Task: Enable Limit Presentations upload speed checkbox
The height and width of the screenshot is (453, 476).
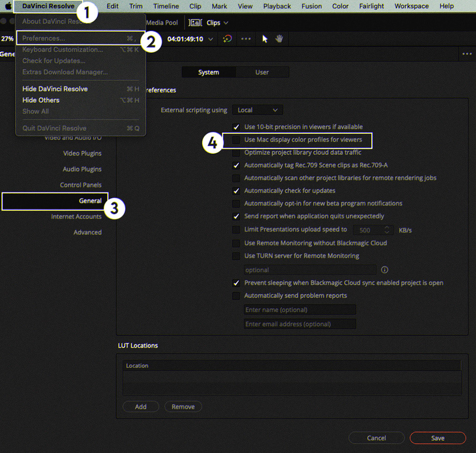Action: (236, 230)
